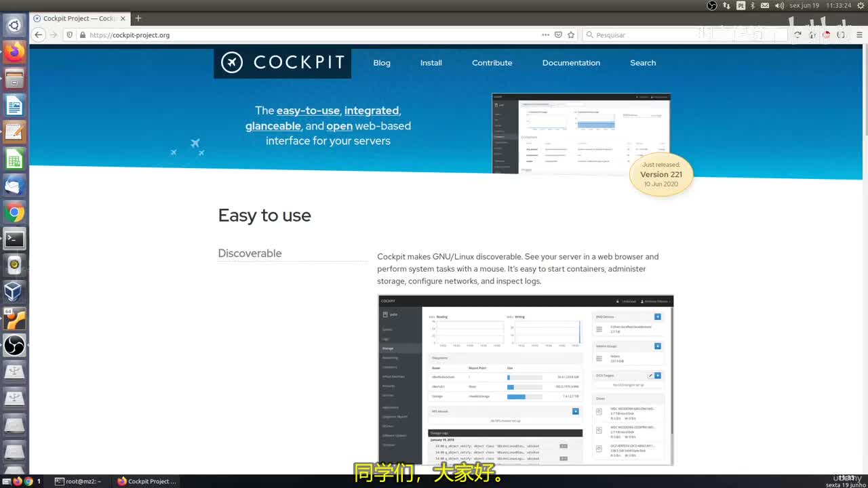Enlarge the header Cockpit screenshot thumbnail

581,134
